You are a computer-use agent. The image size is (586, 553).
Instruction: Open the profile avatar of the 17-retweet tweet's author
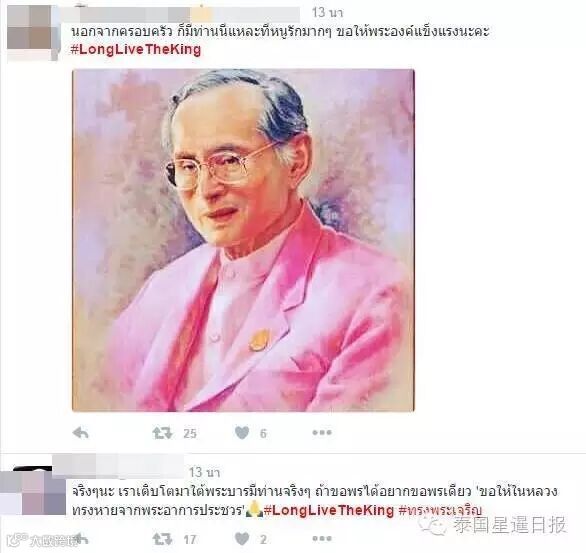[33, 491]
